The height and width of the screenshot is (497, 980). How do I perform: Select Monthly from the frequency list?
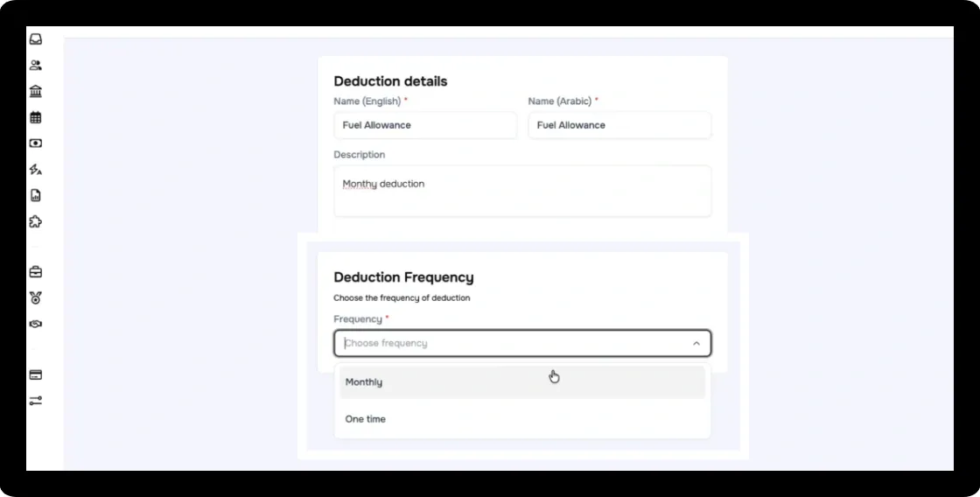point(522,382)
